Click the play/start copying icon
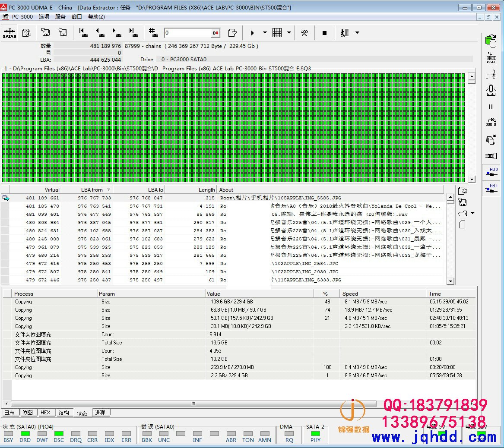Viewport: 504px width, 448px height. (x=252, y=33)
